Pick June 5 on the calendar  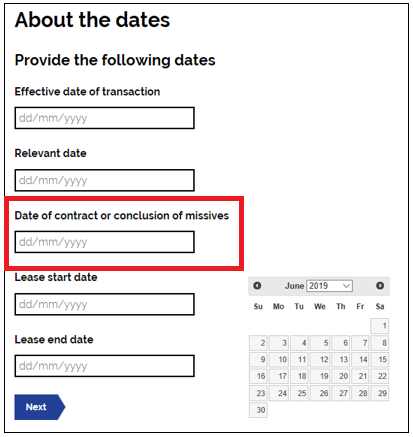[320, 343]
